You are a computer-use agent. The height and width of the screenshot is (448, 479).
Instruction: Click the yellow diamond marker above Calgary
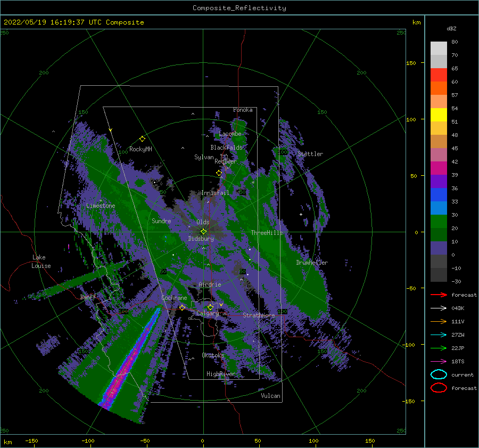coord(210,307)
